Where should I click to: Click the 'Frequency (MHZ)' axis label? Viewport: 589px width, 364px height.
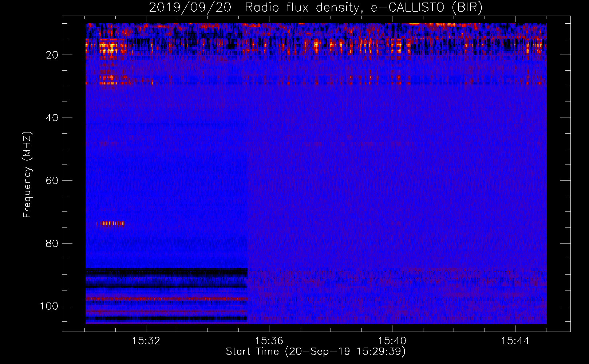(x=27, y=175)
